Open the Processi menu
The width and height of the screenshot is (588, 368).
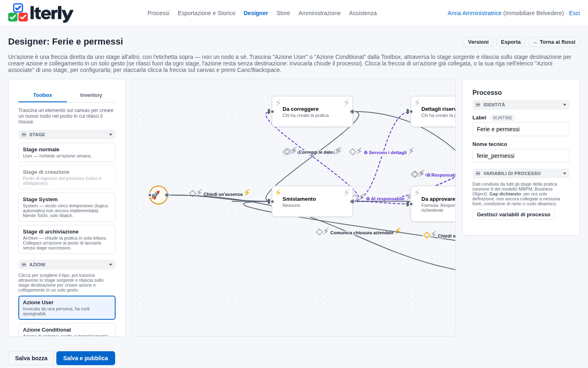pos(158,13)
